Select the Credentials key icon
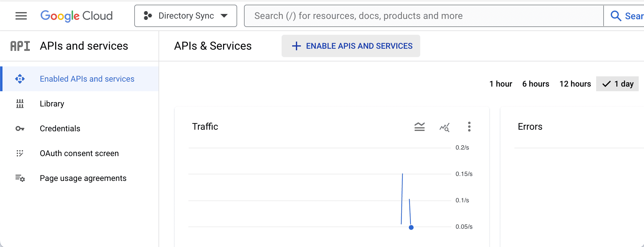 (20, 128)
